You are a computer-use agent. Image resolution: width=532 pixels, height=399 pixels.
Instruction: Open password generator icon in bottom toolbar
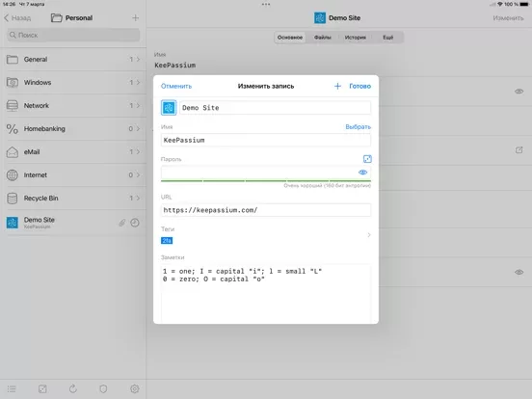[42, 388]
